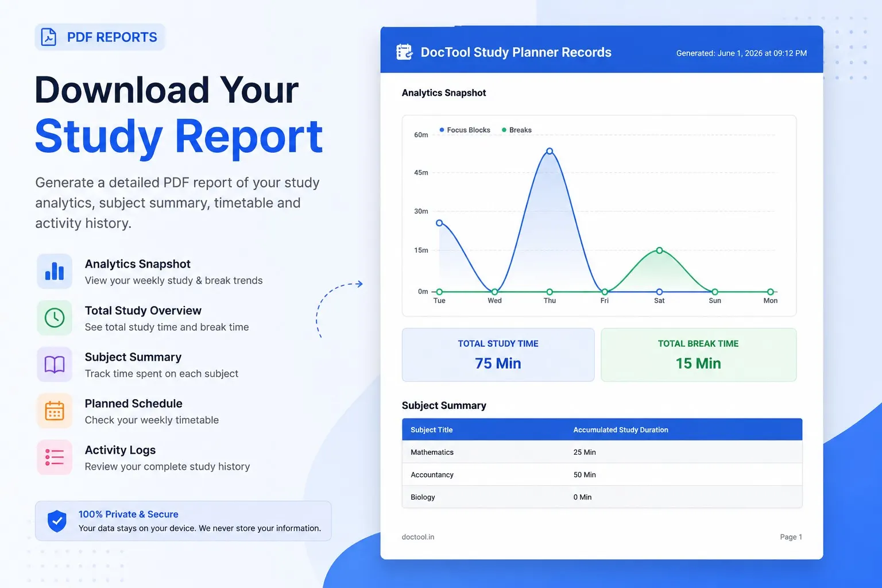Click the DocTool Study Planner Records title
Viewport: 882px width, 588px height.
(x=516, y=52)
